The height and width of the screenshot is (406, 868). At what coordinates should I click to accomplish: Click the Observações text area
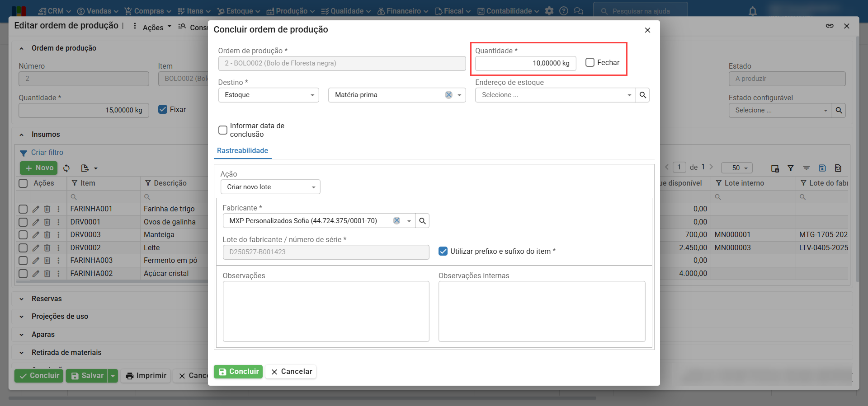(x=326, y=312)
